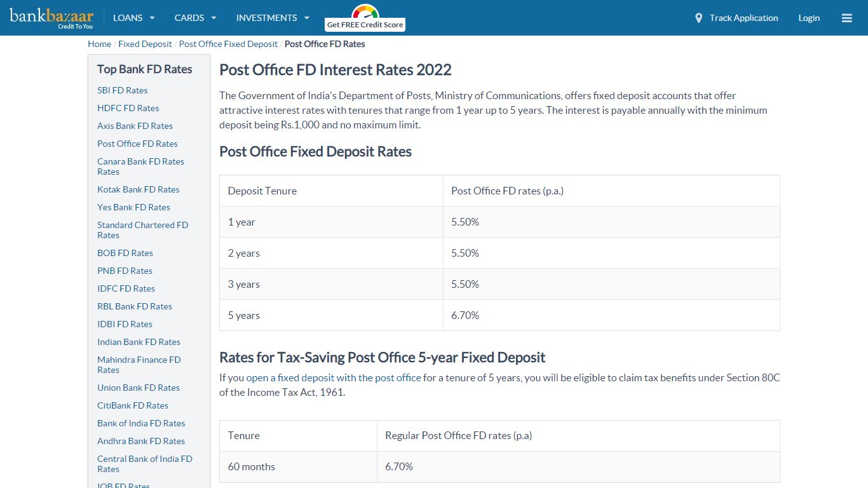
Task: Click the Tax-Saving Post Office 5-year heading
Action: (383, 358)
